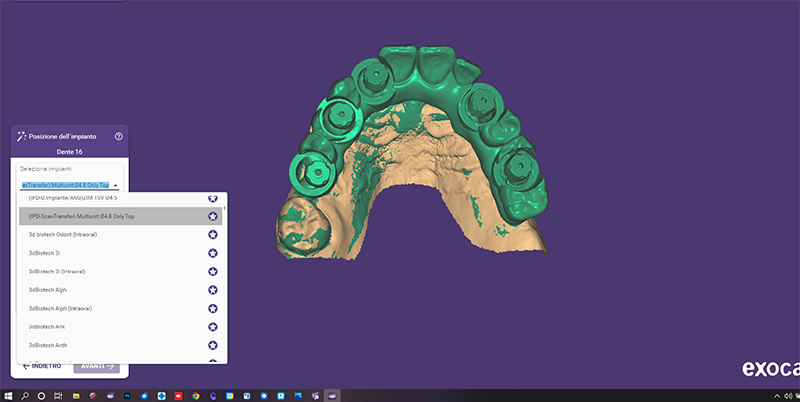Screen dimensions: 800x402
Task: Toggle favorite star for 3dBiotech Anth
Action: click(x=213, y=345)
